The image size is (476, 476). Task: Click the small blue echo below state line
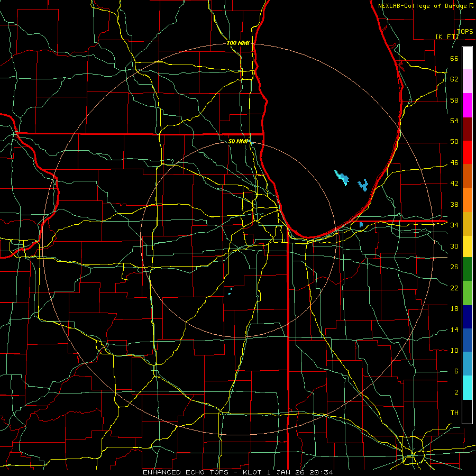pos(361,225)
